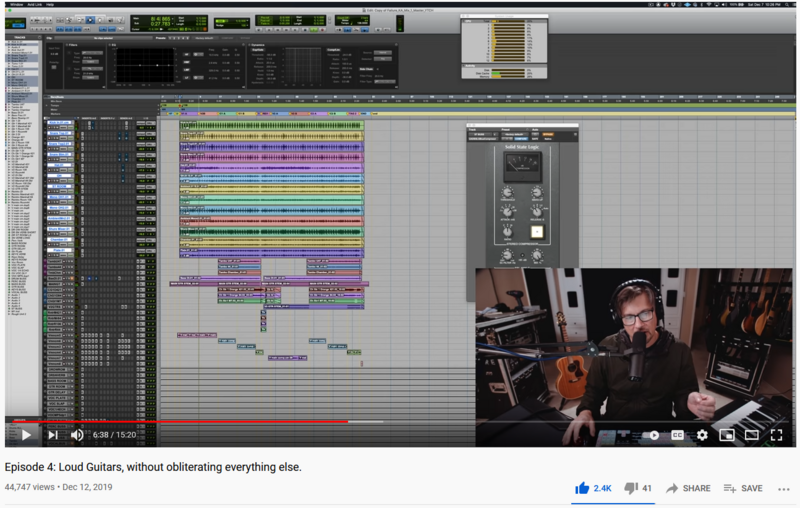800x508 pixels.
Task: Click the SSL S/C HPF knob
Action: (507, 255)
